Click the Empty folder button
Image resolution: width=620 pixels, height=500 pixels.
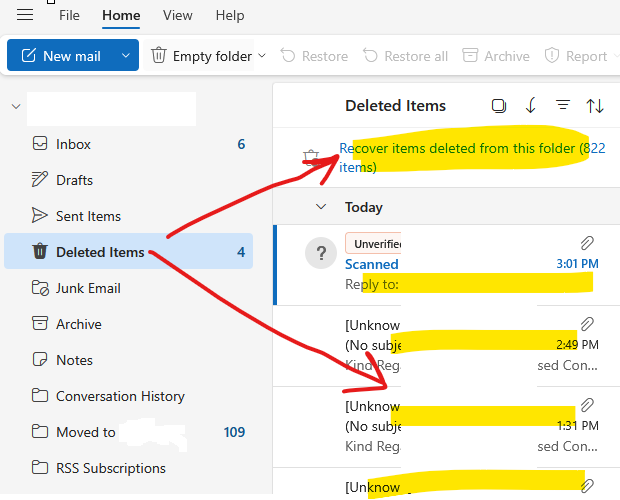201,56
